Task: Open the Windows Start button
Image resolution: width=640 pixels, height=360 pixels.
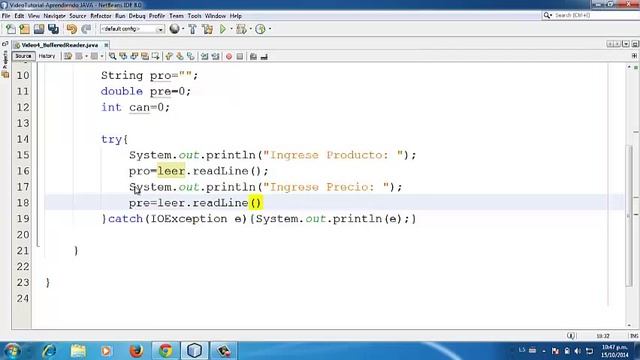Action: tap(12, 351)
